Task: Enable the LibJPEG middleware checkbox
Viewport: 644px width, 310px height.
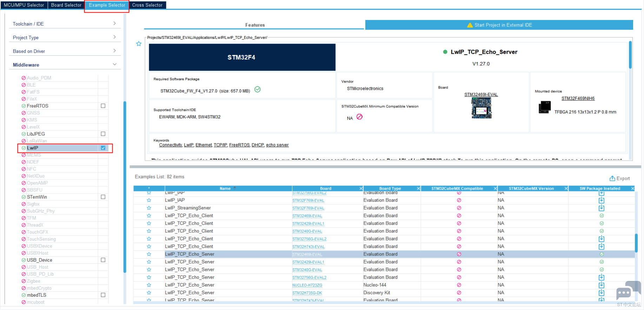Action: pyautogui.click(x=103, y=134)
